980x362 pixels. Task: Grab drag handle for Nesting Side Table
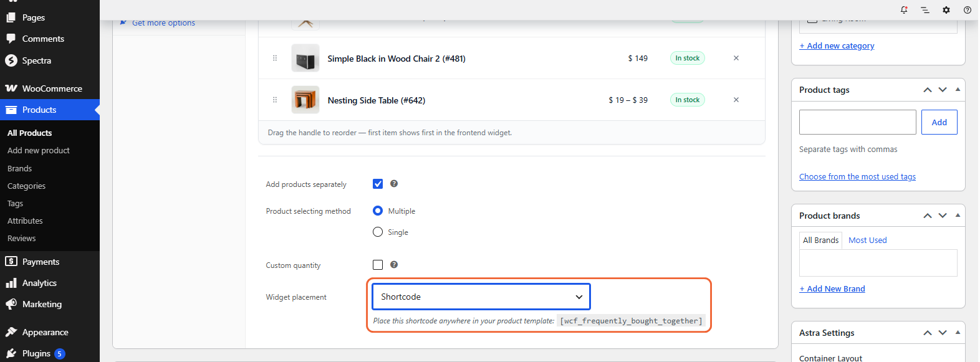click(275, 100)
